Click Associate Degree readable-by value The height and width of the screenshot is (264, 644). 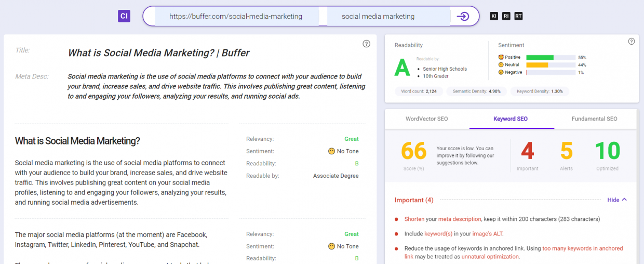pos(336,176)
